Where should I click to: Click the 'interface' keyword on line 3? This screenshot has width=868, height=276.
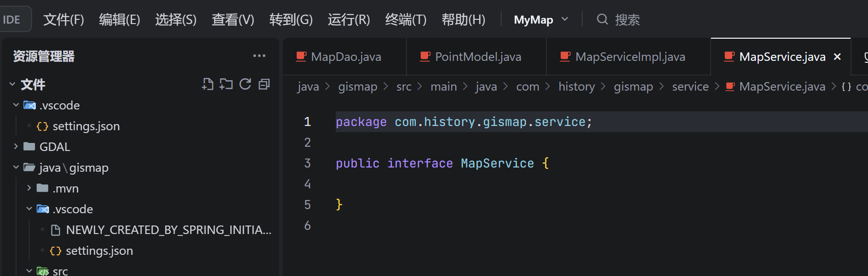(420, 163)
